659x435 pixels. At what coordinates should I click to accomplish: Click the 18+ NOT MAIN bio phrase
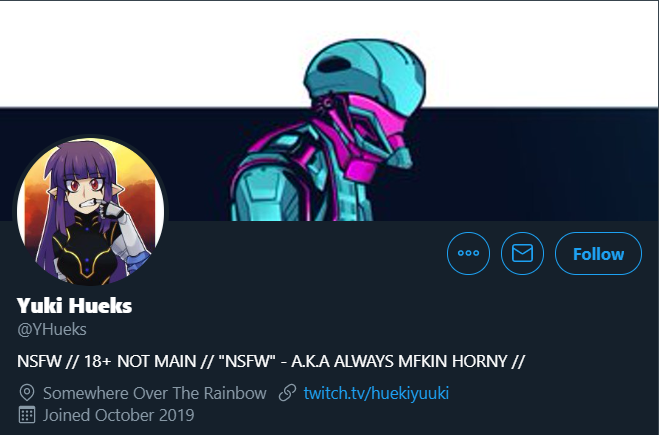tap(140, 361)
